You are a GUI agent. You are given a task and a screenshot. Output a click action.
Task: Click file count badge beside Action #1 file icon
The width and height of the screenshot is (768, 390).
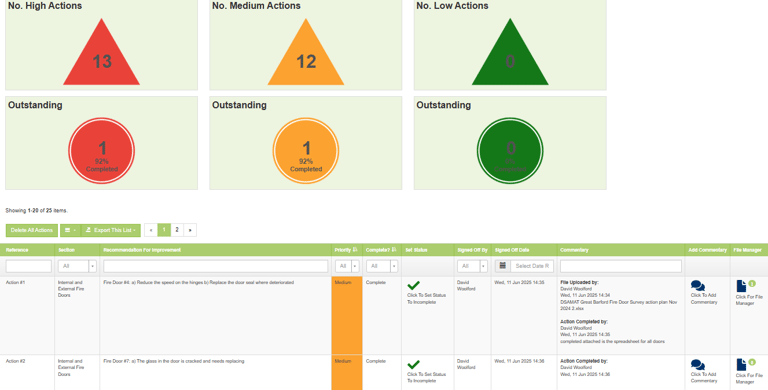click(752, 284)
